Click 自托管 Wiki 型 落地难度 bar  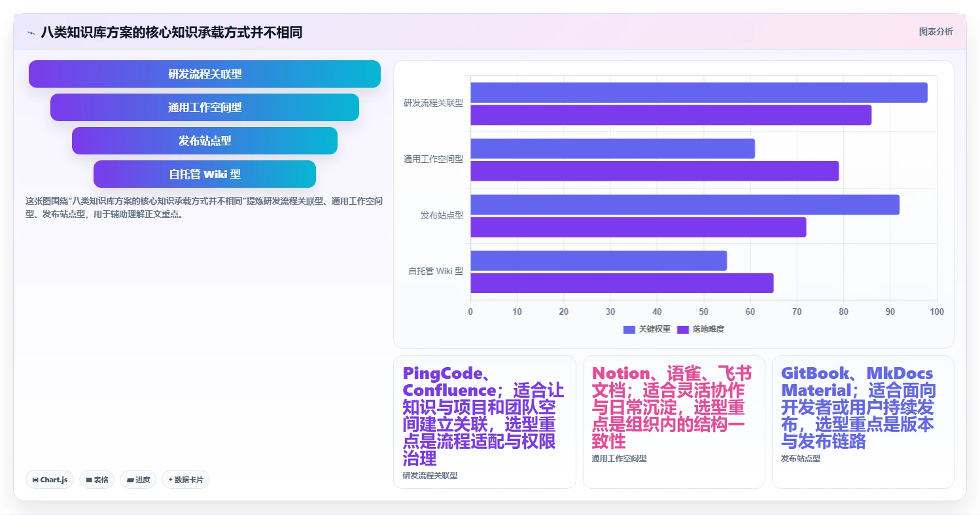tap(621, 283)
